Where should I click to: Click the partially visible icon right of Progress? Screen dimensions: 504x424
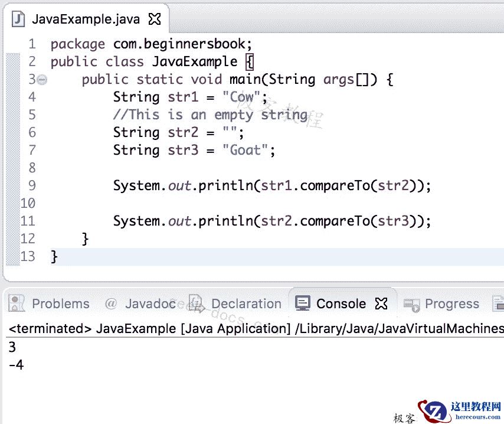(499, 304)
